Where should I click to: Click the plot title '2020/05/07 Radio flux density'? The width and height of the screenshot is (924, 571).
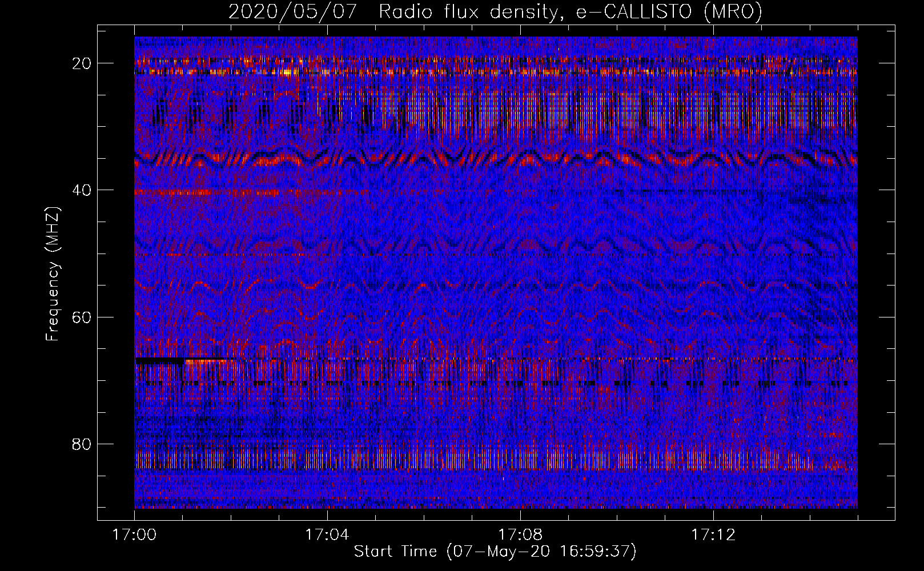click(x=495, y=12)
